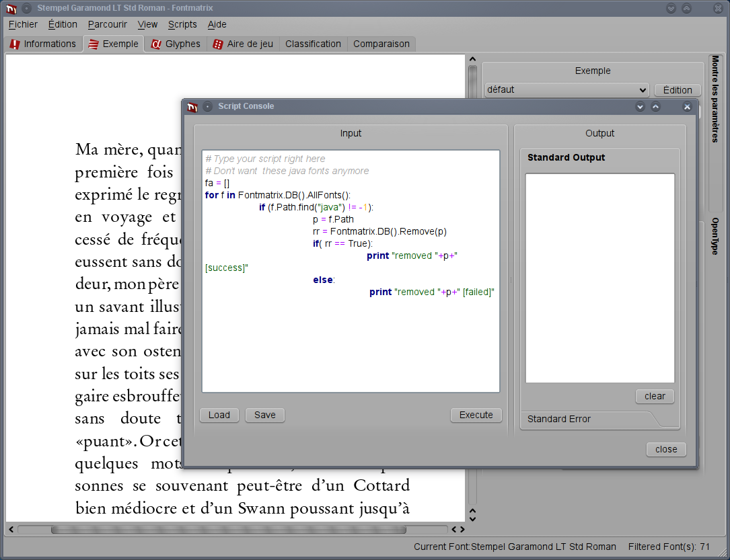Open the Parcourir menu
730x560 pixels.
108,24
